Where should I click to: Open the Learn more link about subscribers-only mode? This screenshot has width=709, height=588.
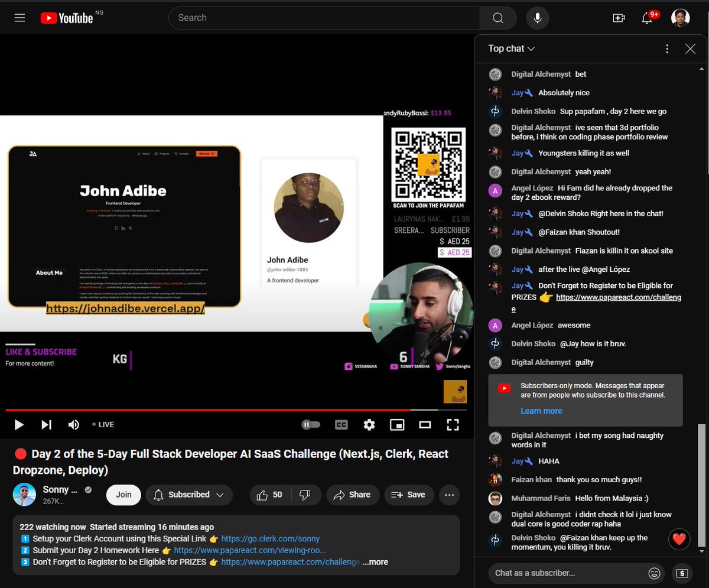541,410
